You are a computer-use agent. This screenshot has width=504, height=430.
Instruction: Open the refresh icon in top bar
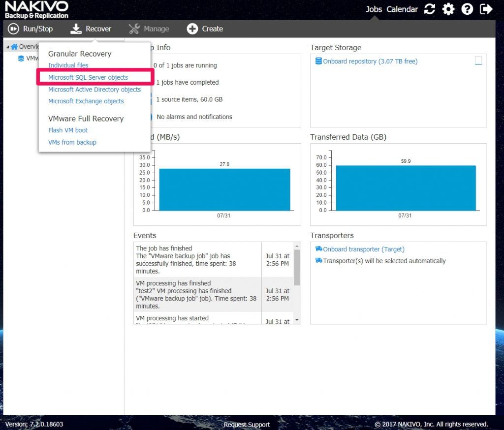pyautogui.click(x=429, y=9)
